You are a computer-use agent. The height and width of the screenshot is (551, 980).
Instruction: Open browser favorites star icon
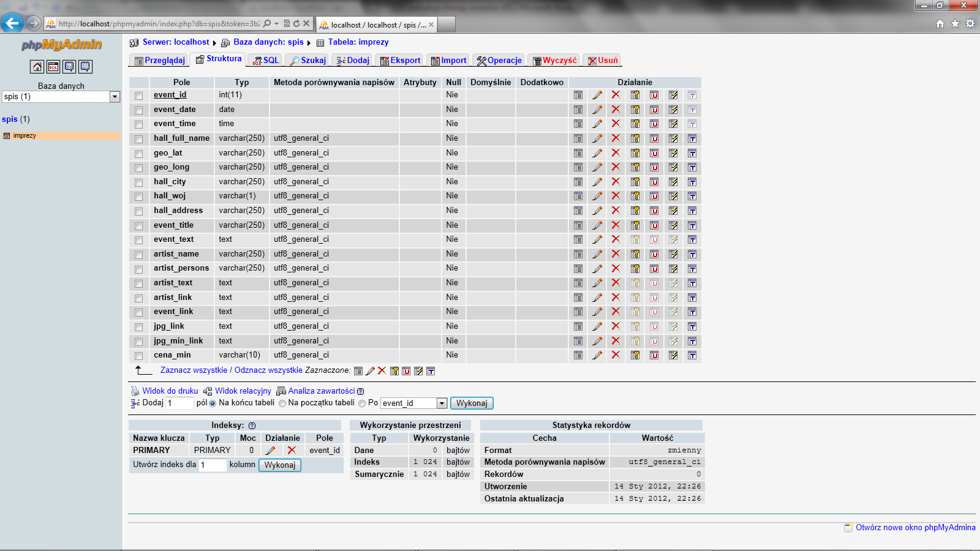(955, 23)
